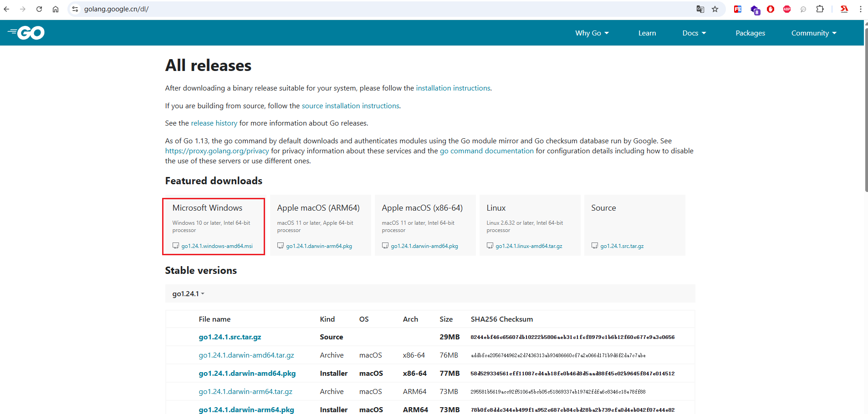Expand the Why Go dropdown menu
Screen dimensions: 868x414
[x=592, y=33]
